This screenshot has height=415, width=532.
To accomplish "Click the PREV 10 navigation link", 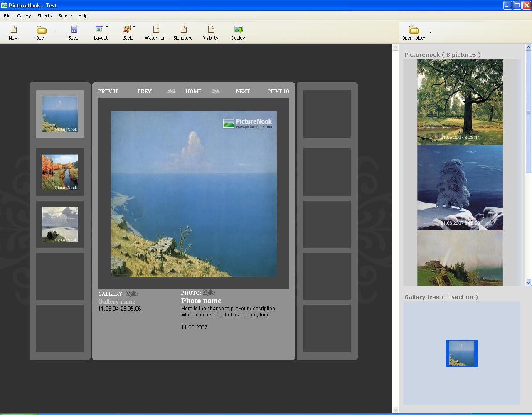I will click(x=108, y=91).
